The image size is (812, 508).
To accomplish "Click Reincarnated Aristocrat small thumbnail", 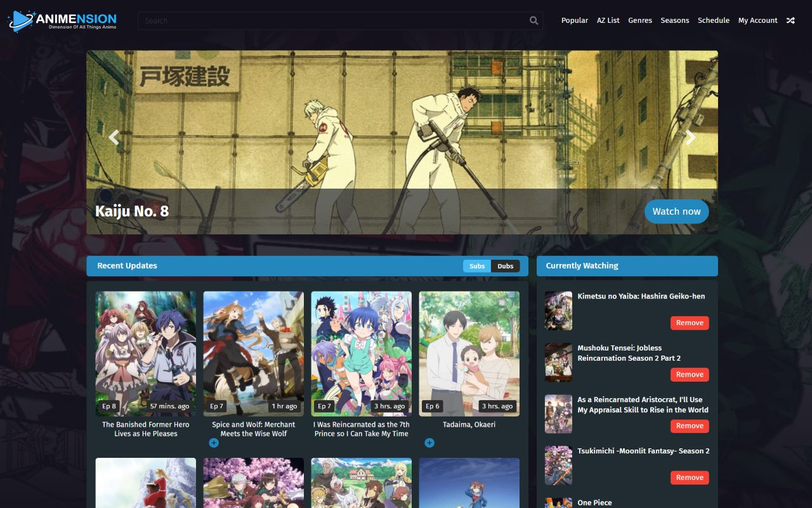I will click(558, 414).
